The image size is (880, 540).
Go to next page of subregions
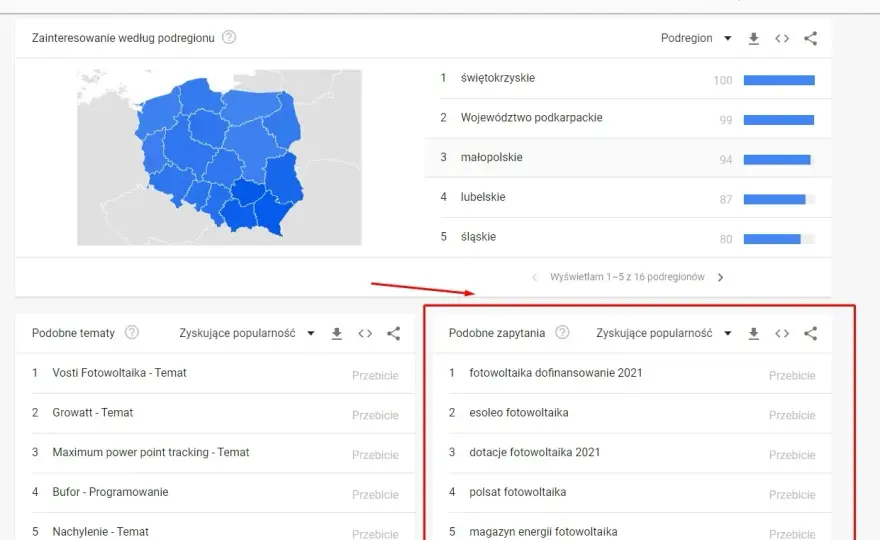(721, 277)
